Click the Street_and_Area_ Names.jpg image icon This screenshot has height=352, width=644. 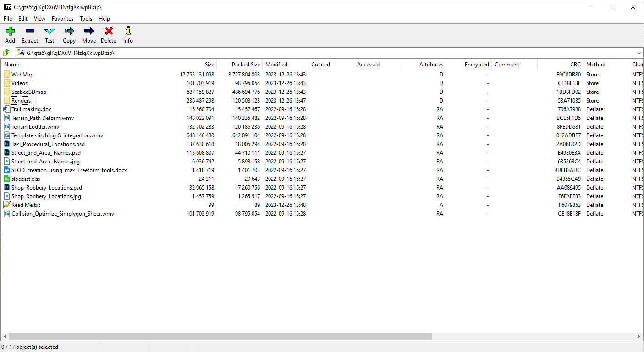click(7, 161)
